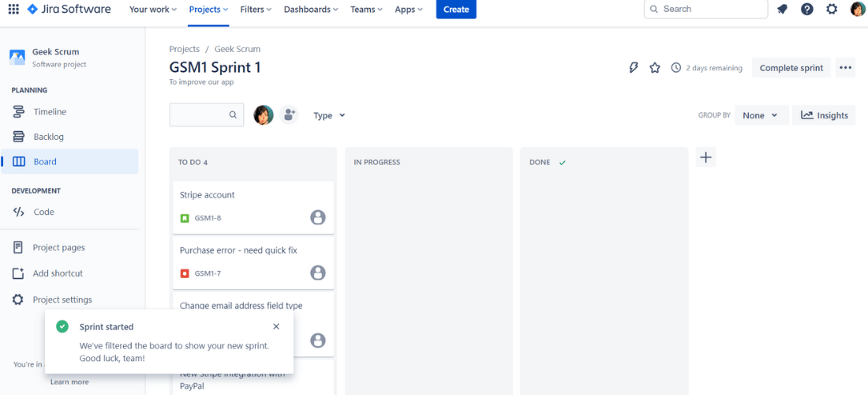This screenshot has height=395, width=868.
Task: Open the Apps dropdown
Action: tap(409, 9)
